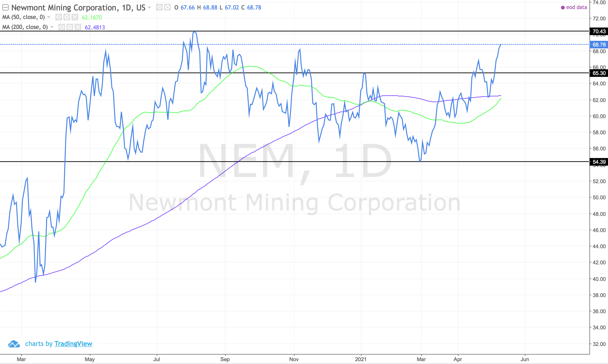The width and height of the screenshot is (608, 364).
Task: Click the 40.00 price scale label
Action: [599, 279]
